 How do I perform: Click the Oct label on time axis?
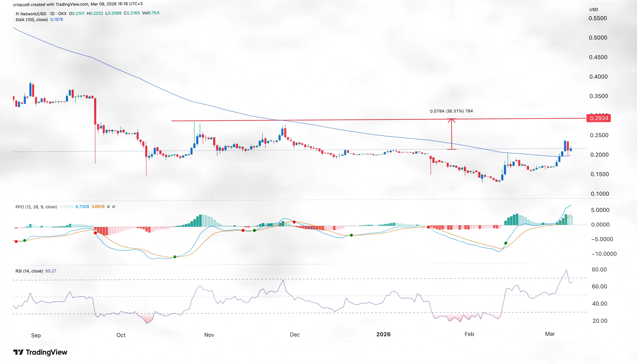coord(121,335)
